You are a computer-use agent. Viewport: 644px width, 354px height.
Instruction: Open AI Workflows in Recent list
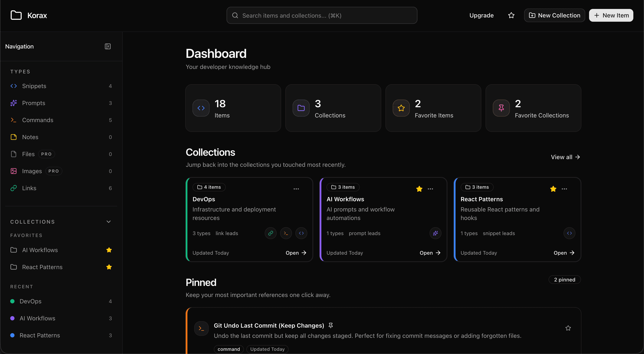pyautogui.click(x=61, y=318)
